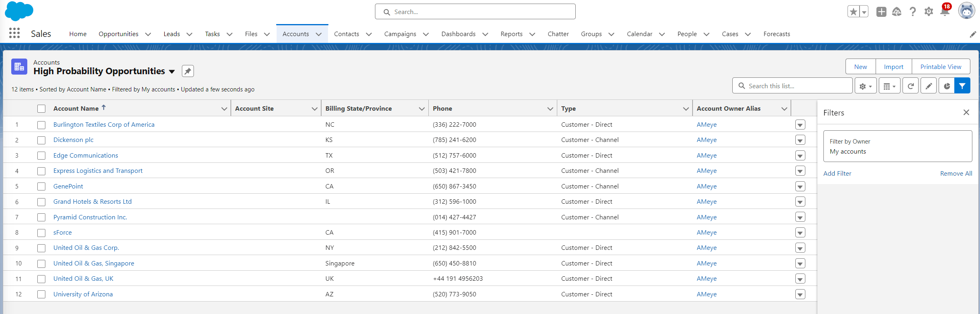Open Account Site column options
This screenshot has height=314, width=980.
314,109
